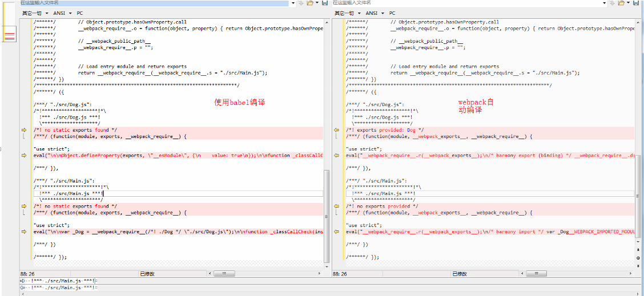
Task: Click left pane horizontal scroll left arrow
Action: [211, 273]
